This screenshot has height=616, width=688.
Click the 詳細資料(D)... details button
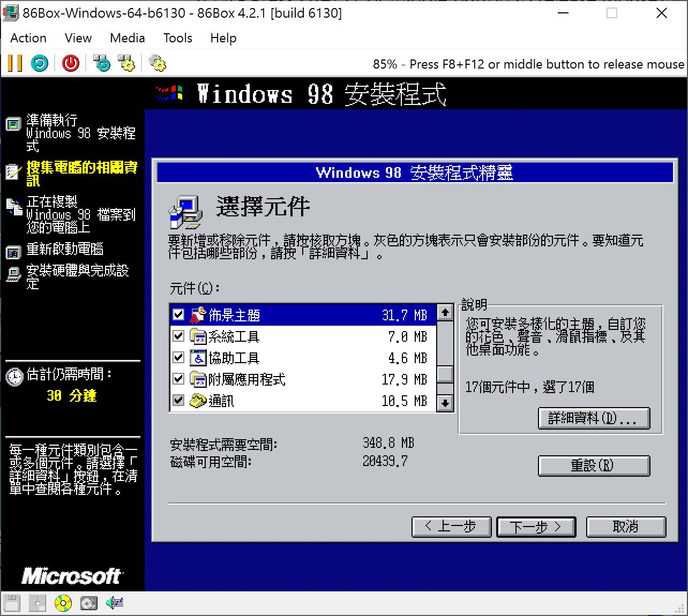coord(594,418)
